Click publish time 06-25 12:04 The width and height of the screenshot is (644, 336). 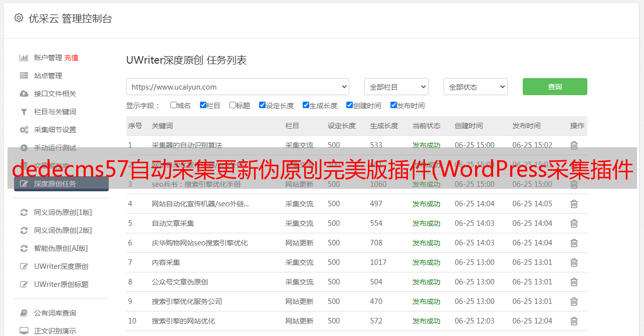click(532, 321)
